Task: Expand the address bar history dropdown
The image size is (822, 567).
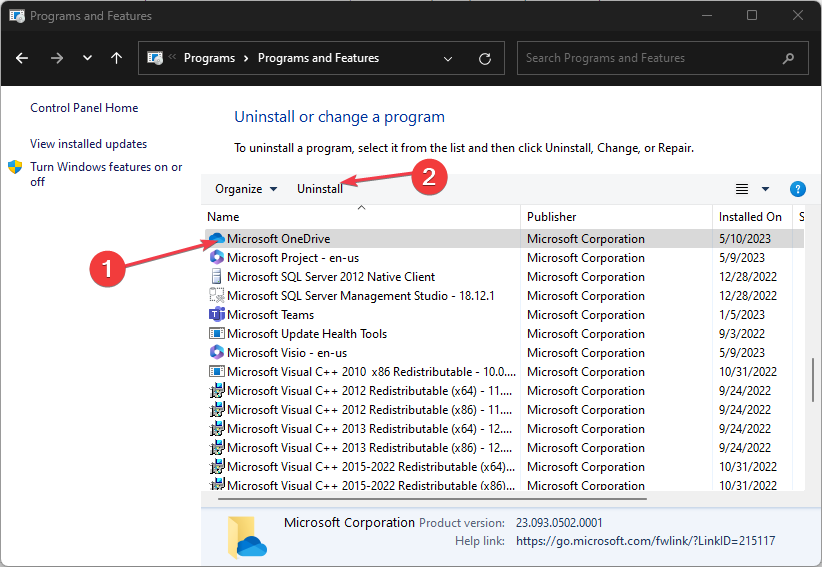Action: coord(448,59)
